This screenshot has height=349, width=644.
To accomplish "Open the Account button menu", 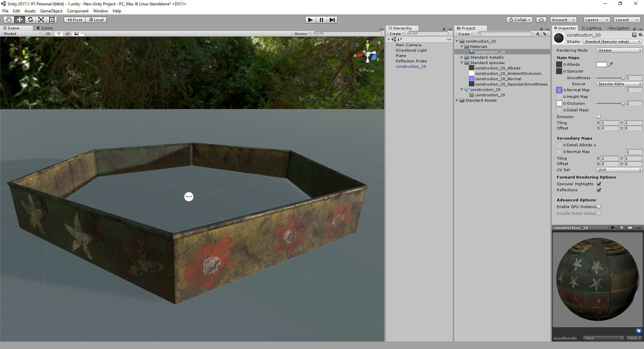I will tap(563, 20).
